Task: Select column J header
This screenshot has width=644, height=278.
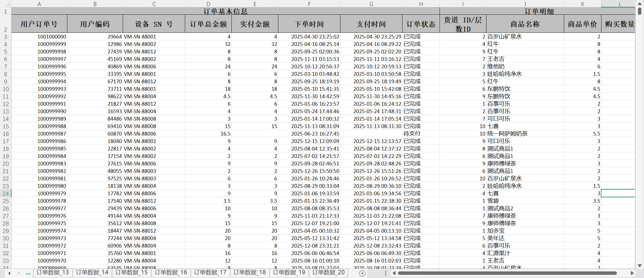Action: pos(525,4)
